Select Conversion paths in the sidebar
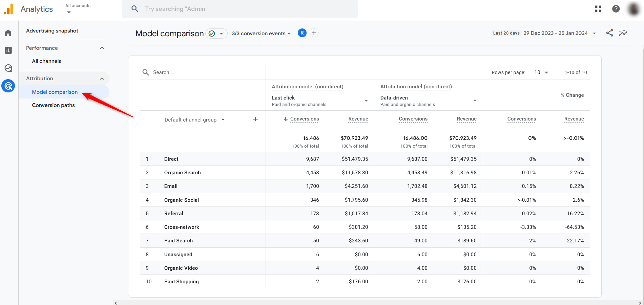 click(x=53, y=105)
